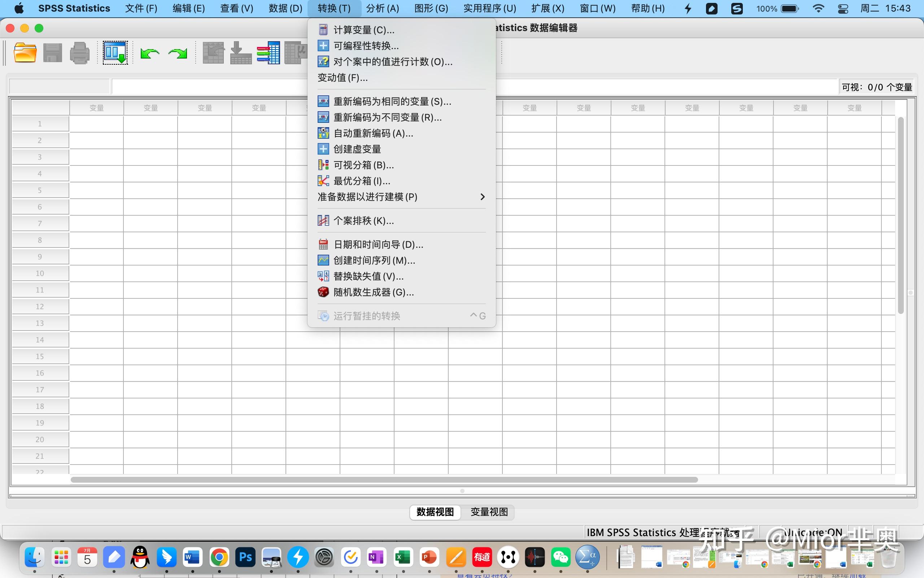Open the 实用程序 (U) menu
The width and height of the screenshot is (924, 578).
[489, 8]
